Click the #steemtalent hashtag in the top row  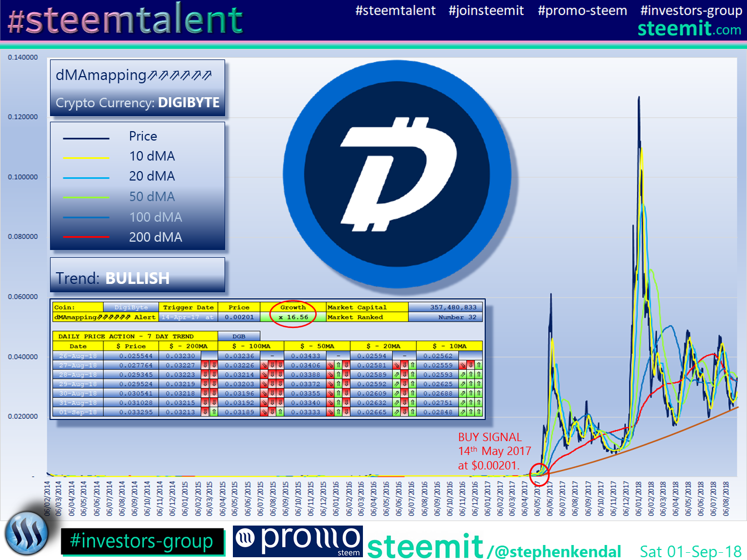click(396, 11)
